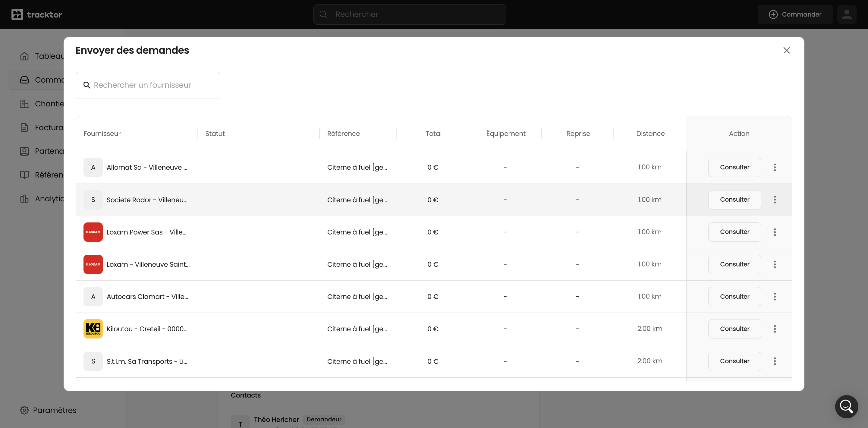Click the Autocars Clamart avatar letter A
This screenshot has height=428, width=868.
(x=93, y=297)
